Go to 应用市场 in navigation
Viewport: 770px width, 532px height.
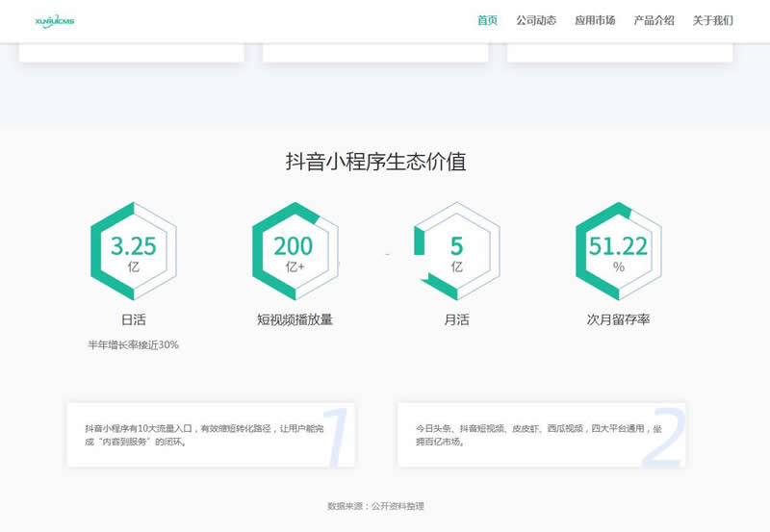click(595, 20)
